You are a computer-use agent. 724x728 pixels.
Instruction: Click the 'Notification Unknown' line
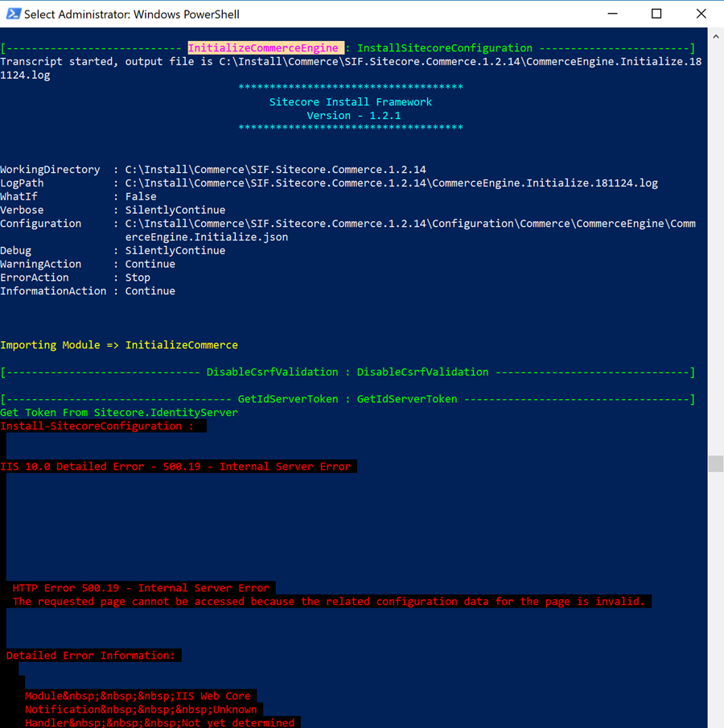pos(141,709)
